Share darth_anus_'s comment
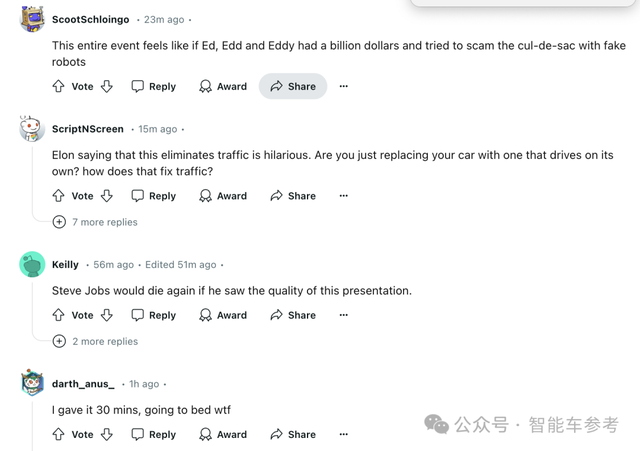This screenshot has width=640, height=451. pos(292,435)
